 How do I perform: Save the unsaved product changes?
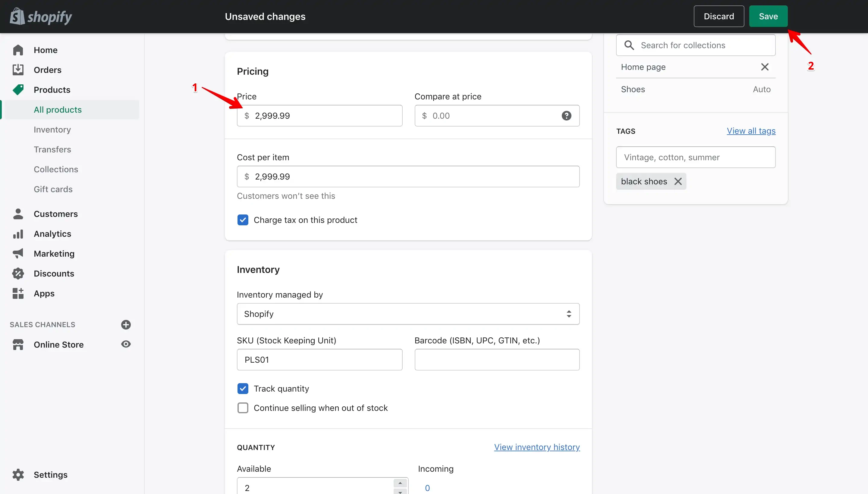pyautogui.click(x=768, y=16)
